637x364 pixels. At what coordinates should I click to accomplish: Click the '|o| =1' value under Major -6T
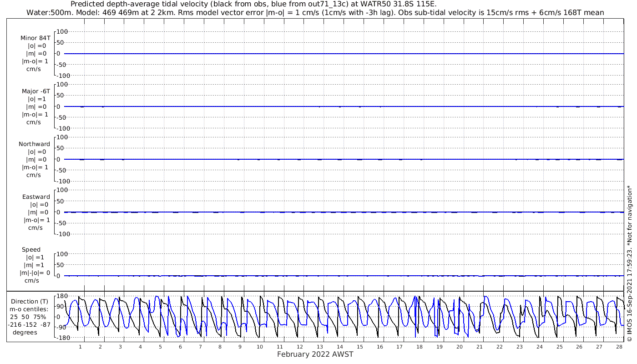tap(37, 99)
